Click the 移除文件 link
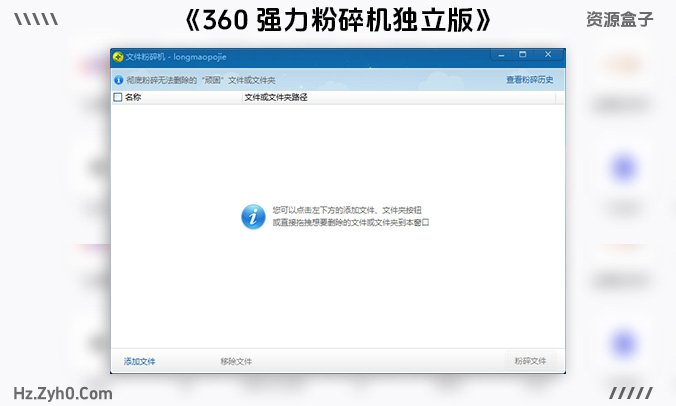676x406 pixels. tap(236, 361)
